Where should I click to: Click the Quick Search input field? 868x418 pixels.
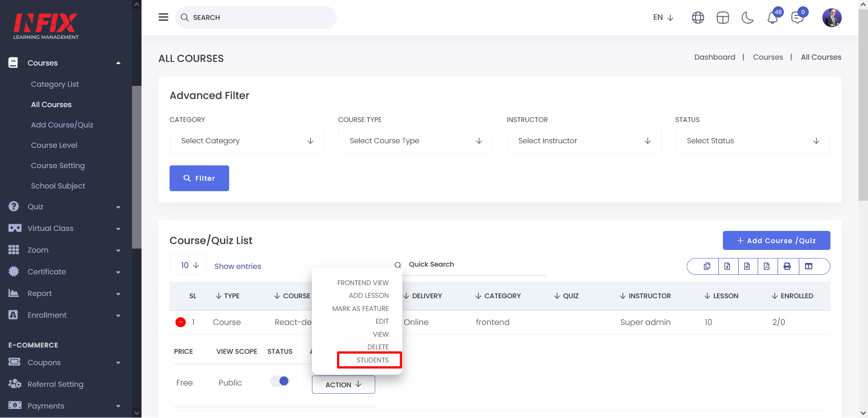tap(475, 264)
